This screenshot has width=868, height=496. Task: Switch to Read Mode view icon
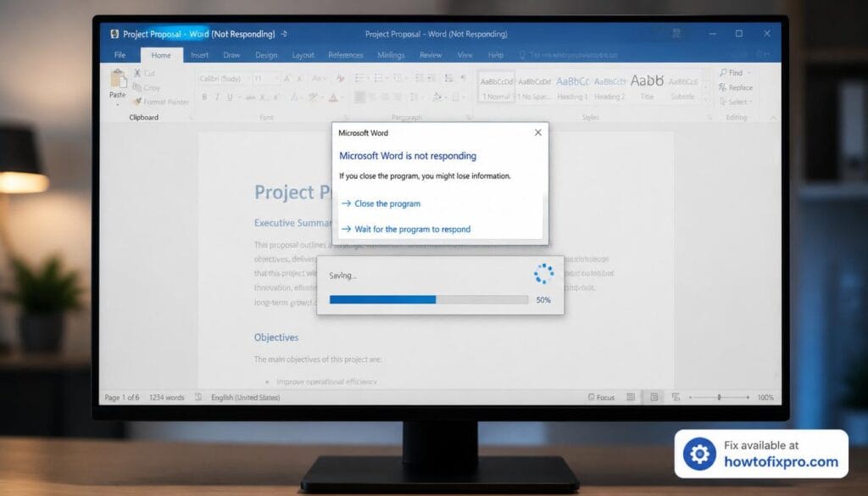[631, 397]
